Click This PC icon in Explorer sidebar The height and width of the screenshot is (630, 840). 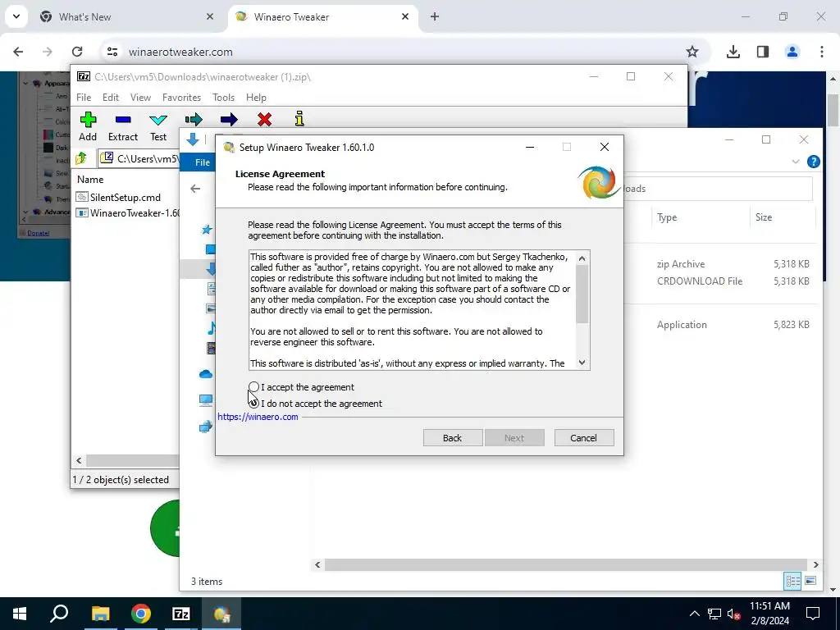click(206, 400)
